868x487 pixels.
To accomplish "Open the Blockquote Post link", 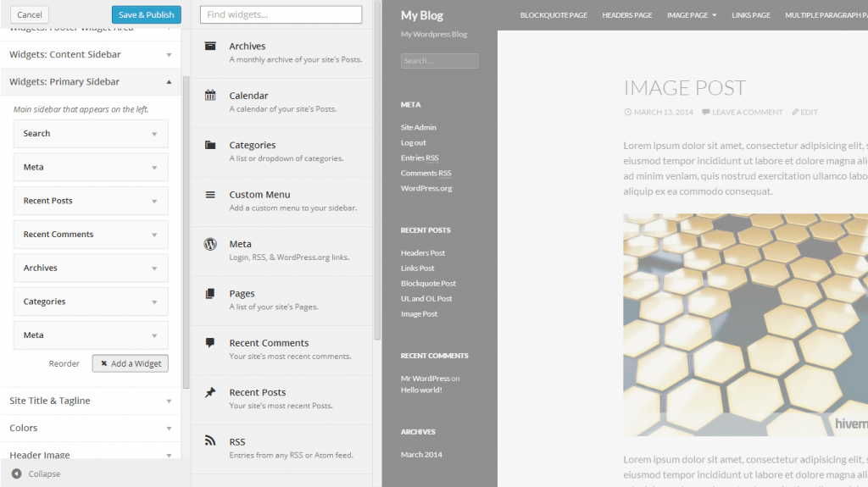I will click(428, 284).
